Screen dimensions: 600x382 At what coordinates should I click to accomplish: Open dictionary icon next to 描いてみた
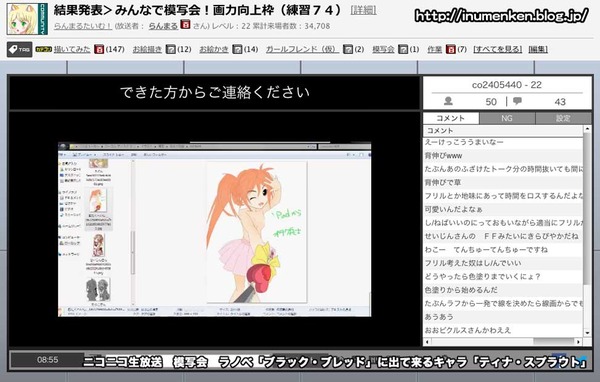[x=99, y=49]
